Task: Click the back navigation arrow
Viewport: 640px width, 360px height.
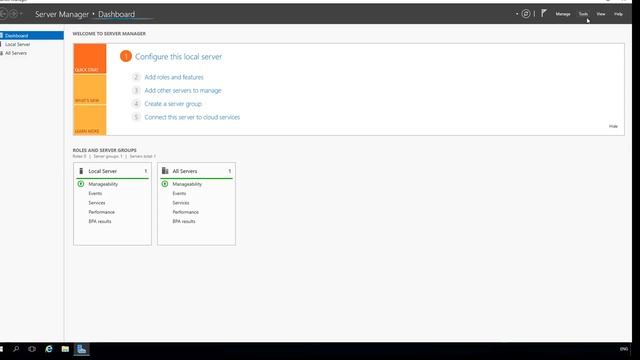Action: [3, 14]
